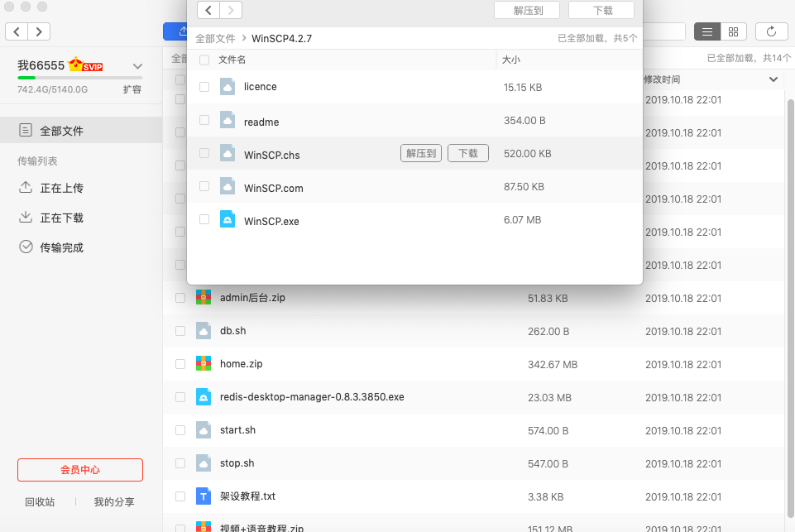Click the home.zip archive icon
The height and width of the screenshot is (532, 795).
click(x=204, y=363)
